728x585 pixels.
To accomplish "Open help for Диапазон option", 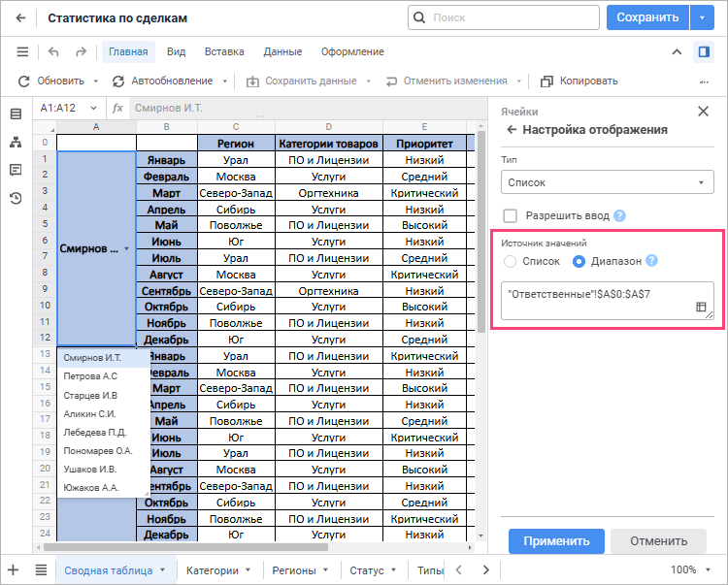I will pos(651,261).
